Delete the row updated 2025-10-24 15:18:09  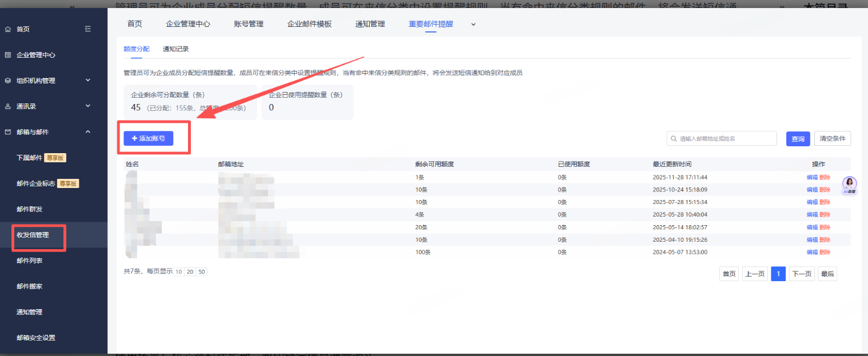[x=825, y=190]
